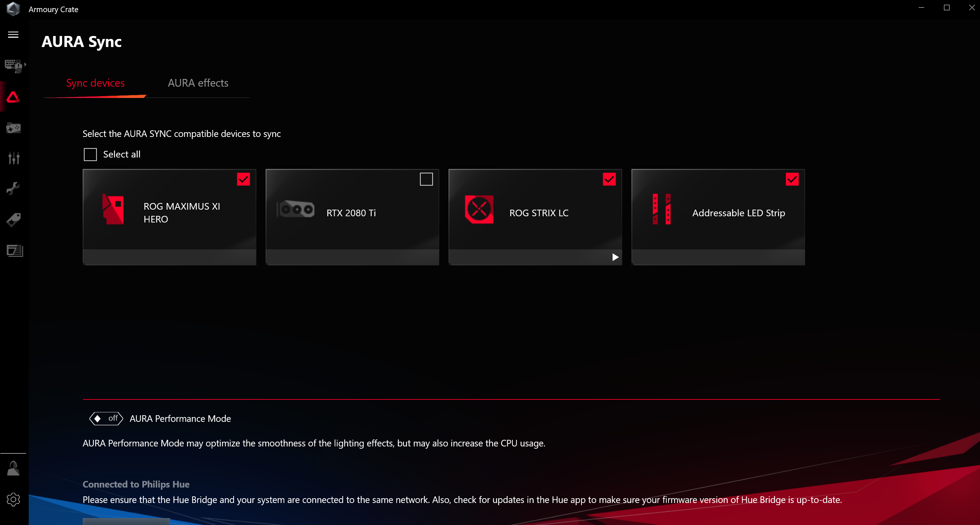Screen dimensions: 980x525
Task: Open the News page icon in sidebar
Action: 15,250
